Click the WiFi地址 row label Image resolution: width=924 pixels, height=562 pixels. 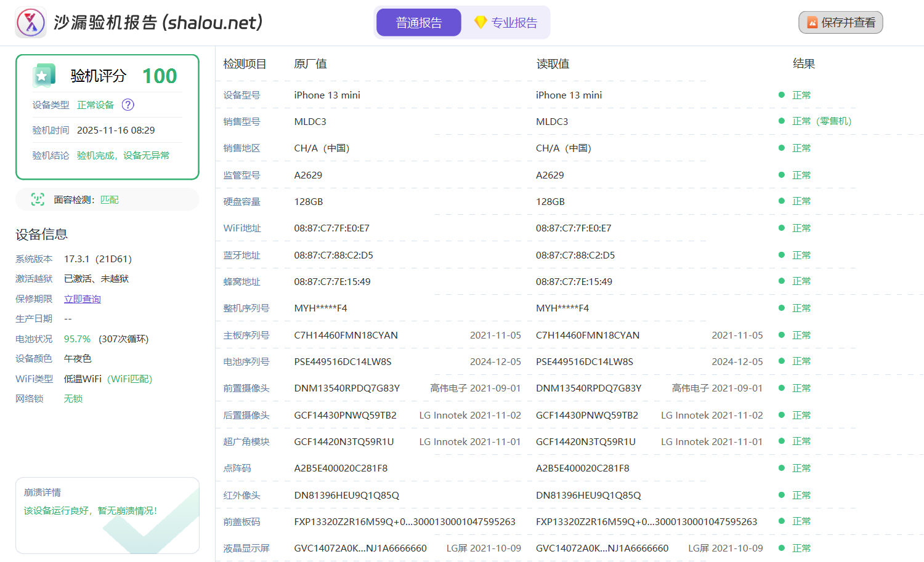coord(242,228)
